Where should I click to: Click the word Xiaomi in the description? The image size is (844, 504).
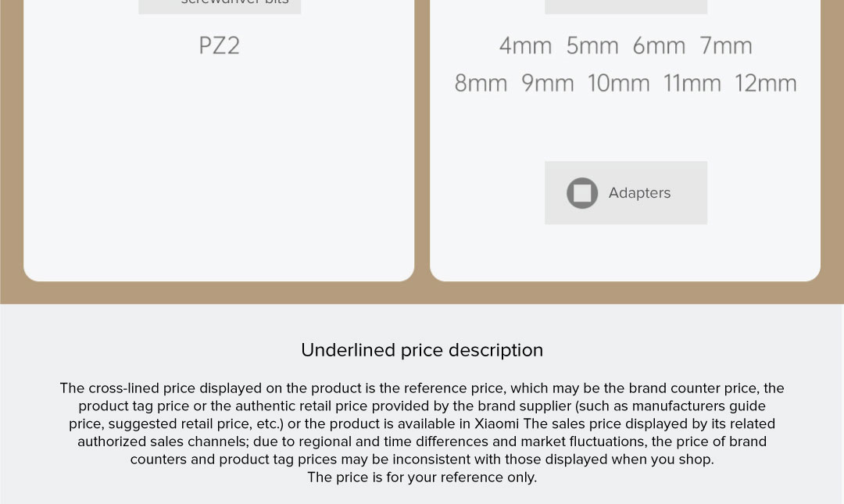point(497,424)
